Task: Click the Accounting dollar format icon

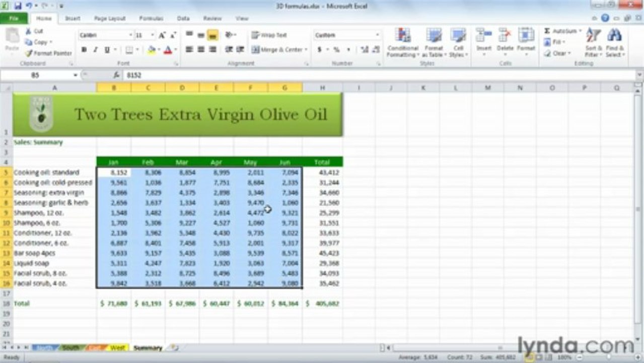Action: click(x=320, y=50)
